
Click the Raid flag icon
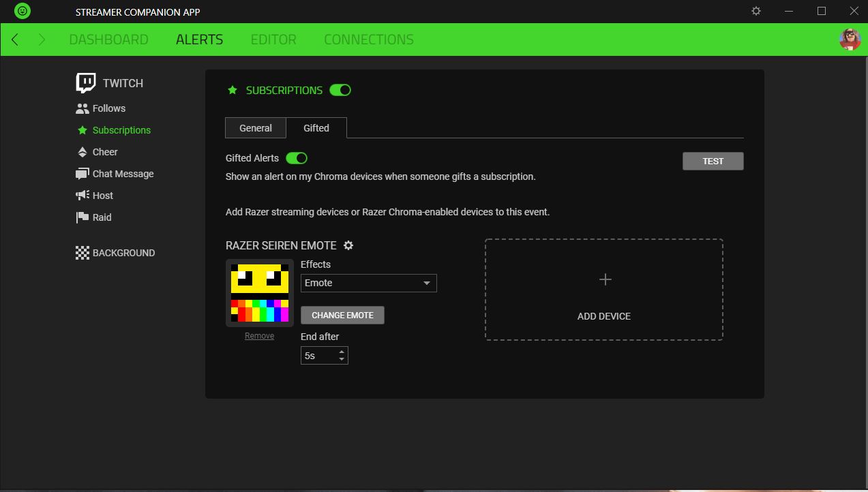(83, 217)
